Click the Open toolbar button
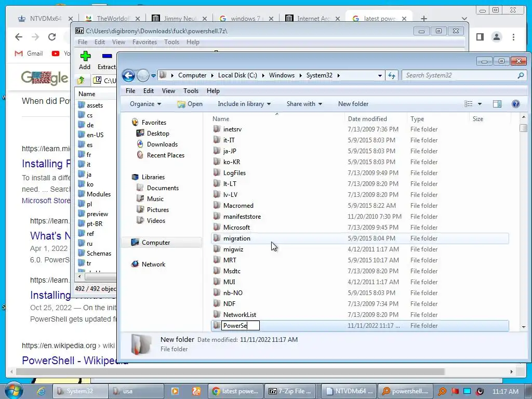Image resolution: width=532 pixels, height=399 pixels. [190, 104]
